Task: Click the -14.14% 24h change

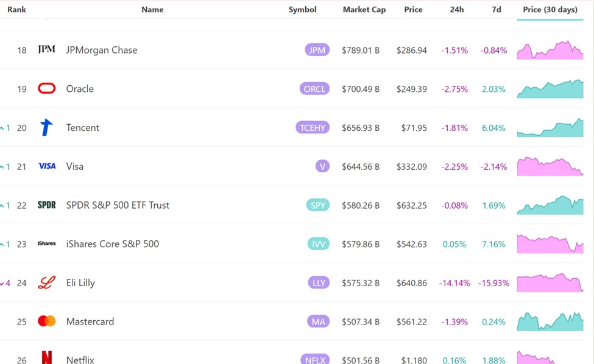Action: [x=454, y=283]
